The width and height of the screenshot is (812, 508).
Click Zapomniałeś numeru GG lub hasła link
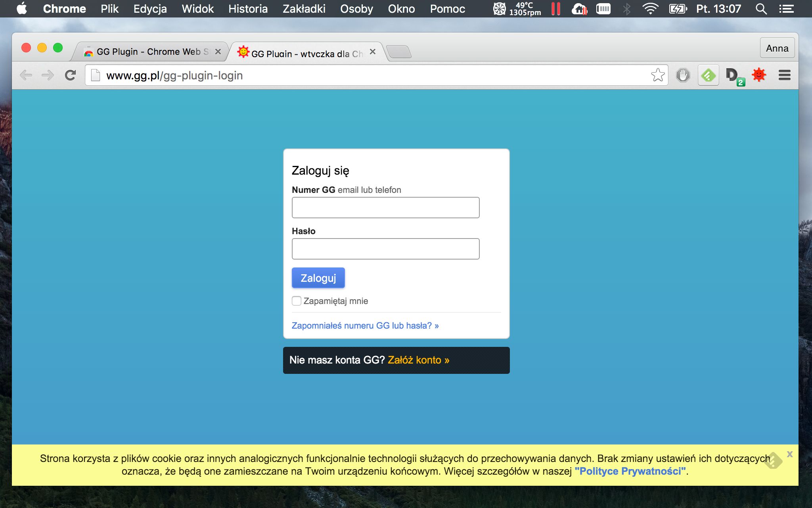(x=365, y=325)
